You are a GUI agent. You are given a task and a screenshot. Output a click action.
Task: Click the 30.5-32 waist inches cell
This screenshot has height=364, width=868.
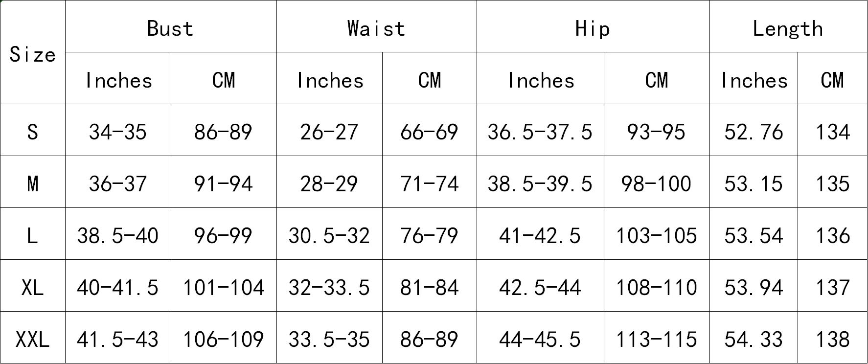(329, 234)
